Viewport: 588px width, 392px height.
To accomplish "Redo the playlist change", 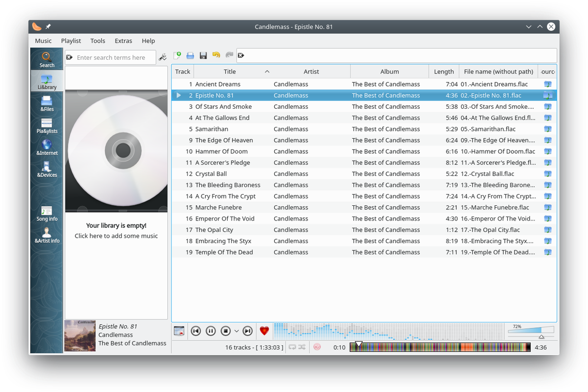I will tap(229, 55).
